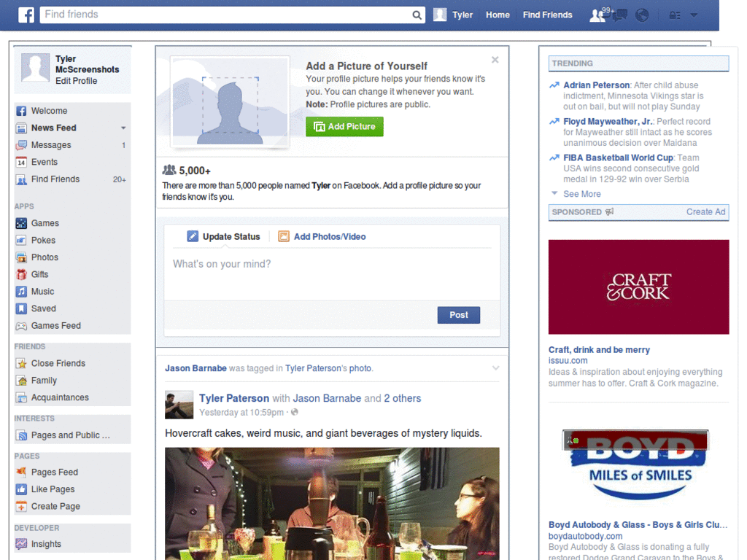Open the notifications globe icon

(x=642, y=15)
